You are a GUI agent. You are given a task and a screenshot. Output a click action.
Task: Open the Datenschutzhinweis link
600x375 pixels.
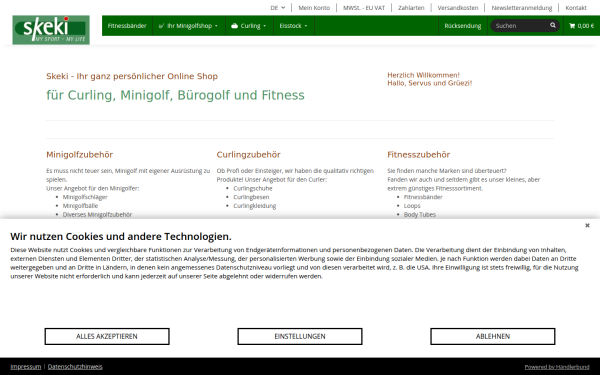coord(75,367)
